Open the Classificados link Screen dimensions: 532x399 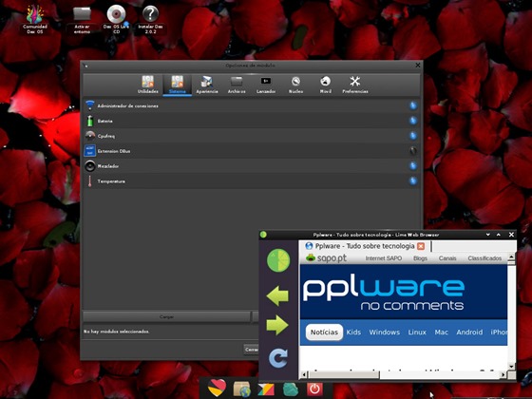pyautogui.click(x=484, y=258)
